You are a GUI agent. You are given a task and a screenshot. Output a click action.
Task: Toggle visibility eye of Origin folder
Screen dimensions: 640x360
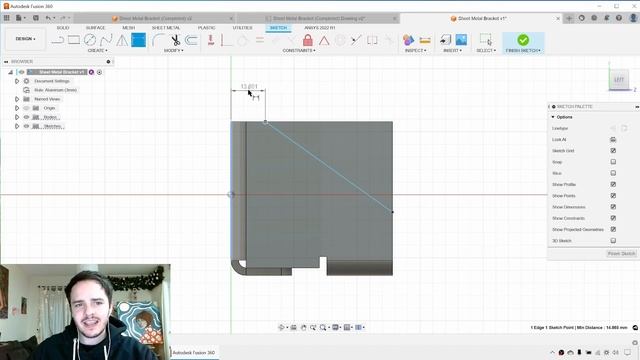(27, 108)
